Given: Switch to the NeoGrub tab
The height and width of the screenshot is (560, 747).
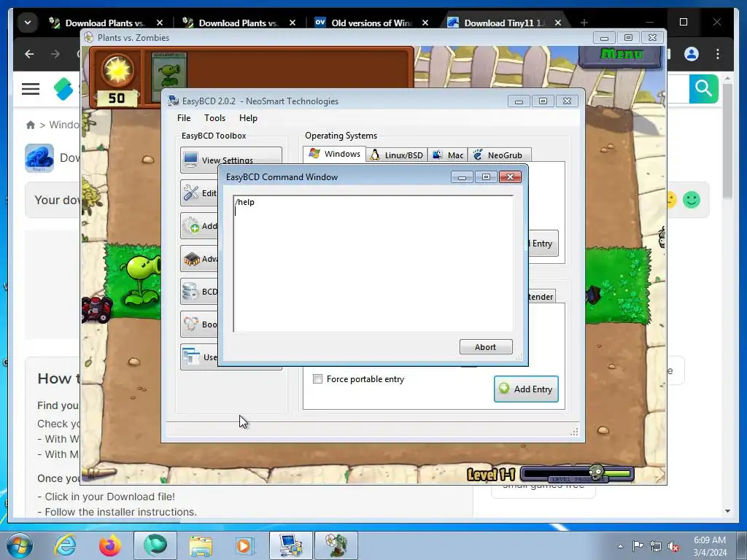Looking at the screenshot, I should 499,155.
